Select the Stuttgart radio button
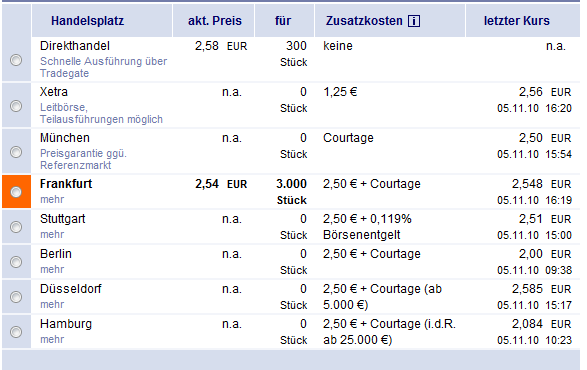This screenshot has width=587, height=370. 16,227
